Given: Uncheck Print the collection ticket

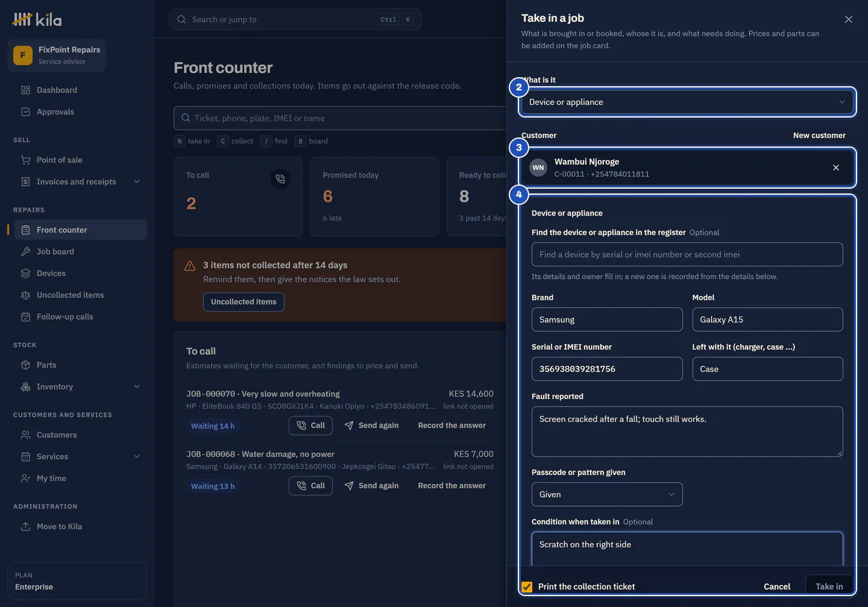Looking at the screenshot, I should [527, 587].
